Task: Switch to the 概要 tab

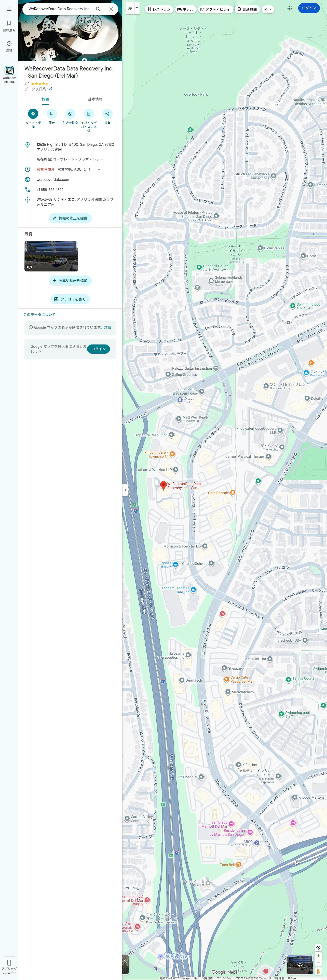Action: point(45,99)
